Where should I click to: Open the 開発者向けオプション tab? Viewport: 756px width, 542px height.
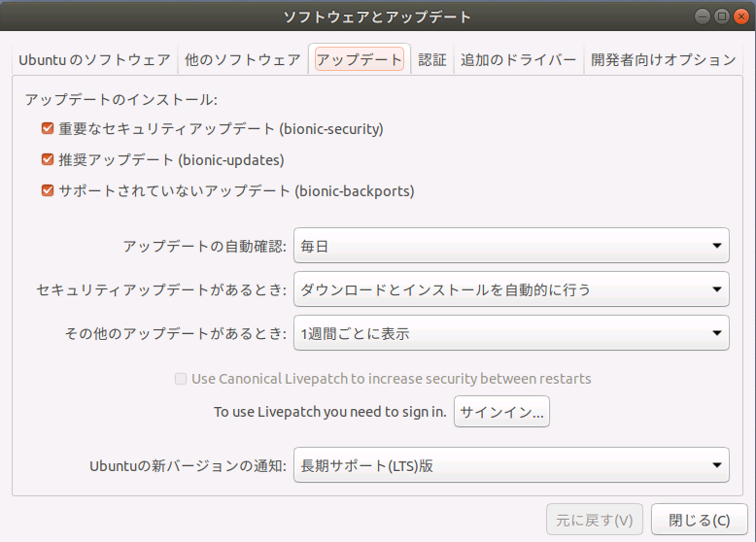(x=664, y=60)
